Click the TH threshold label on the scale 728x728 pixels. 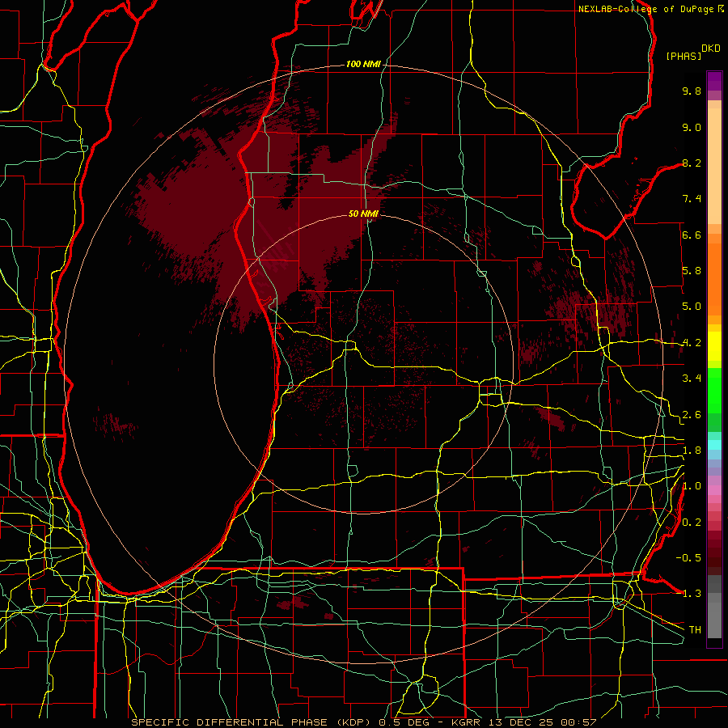coord(695,630)
